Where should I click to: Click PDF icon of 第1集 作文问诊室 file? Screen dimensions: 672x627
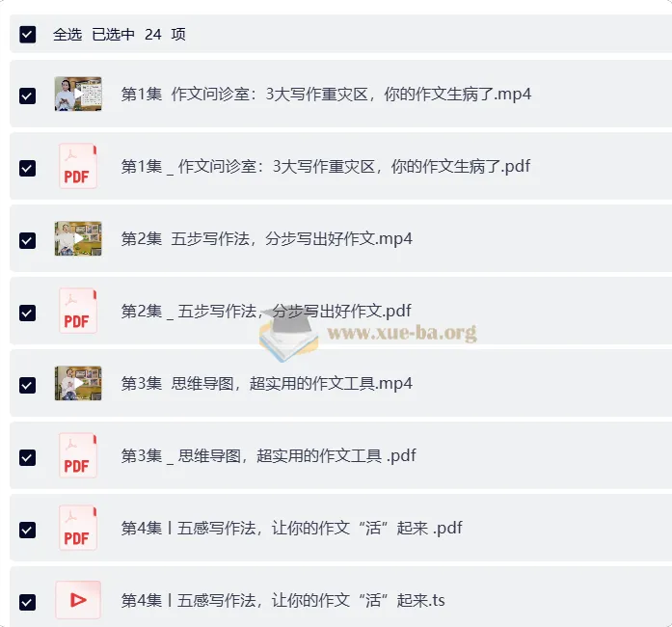(x=77, y=166)
